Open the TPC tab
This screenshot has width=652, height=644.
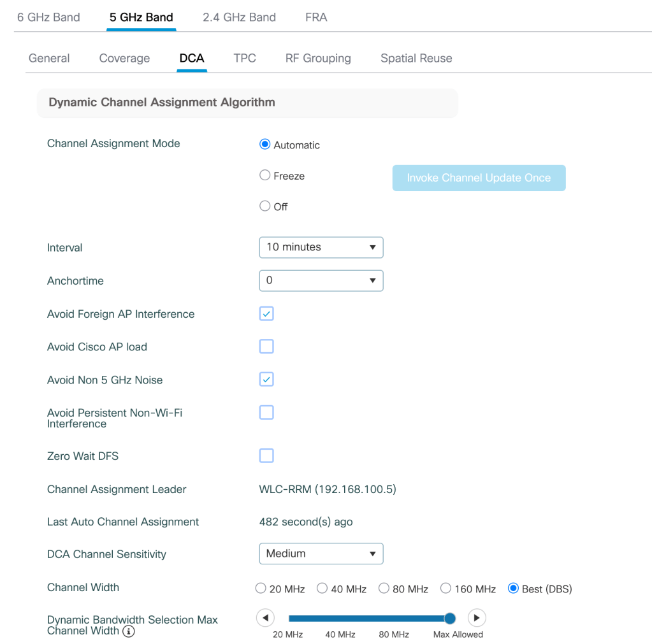pyautogui.click(x=245, y=58)
